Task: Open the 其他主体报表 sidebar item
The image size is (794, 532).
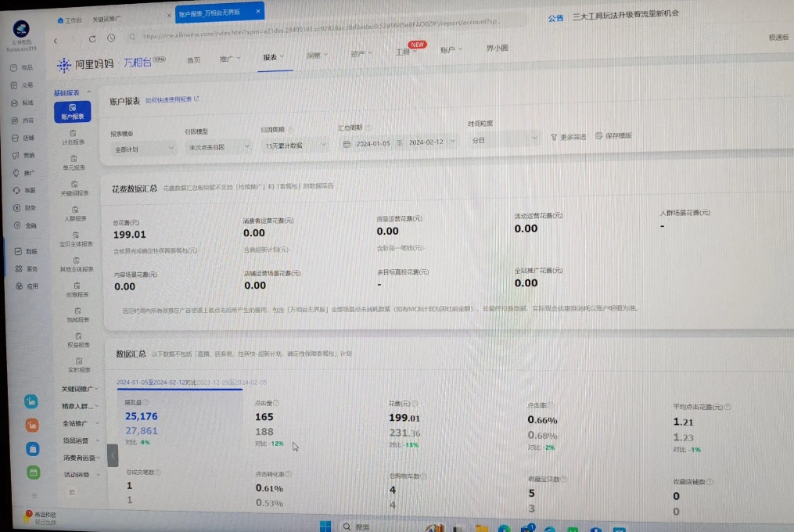Action: (x=76, y=264)
